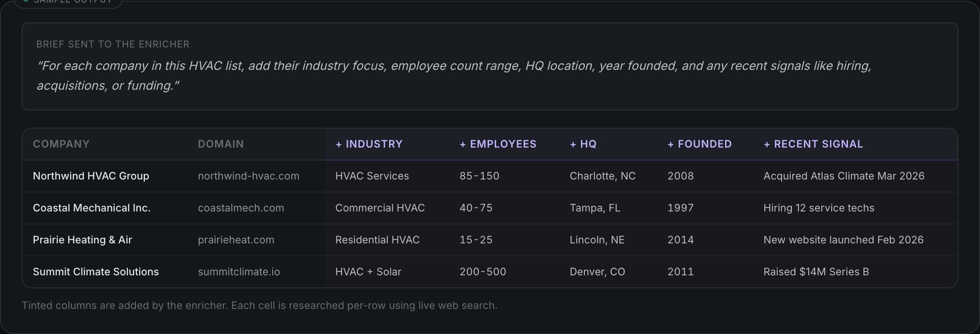Click the plus icon beside HQ header
This screenshot has height=334, width=980.
click(573, 144)
